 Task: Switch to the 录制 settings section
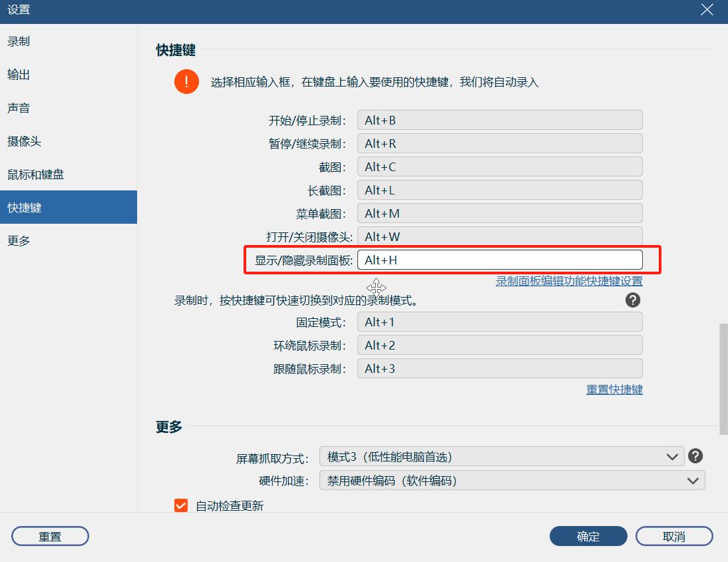tap(18, 41)
